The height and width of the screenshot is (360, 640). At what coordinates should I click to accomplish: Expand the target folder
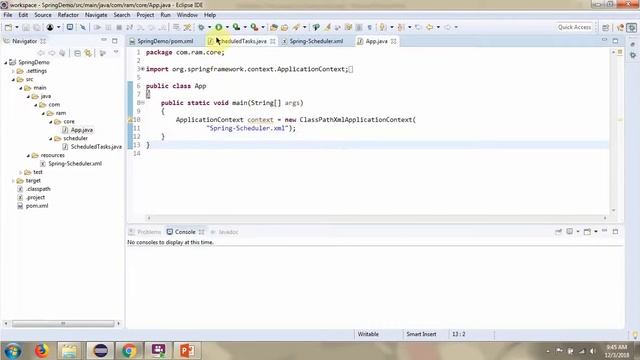(x=13, y=181)
